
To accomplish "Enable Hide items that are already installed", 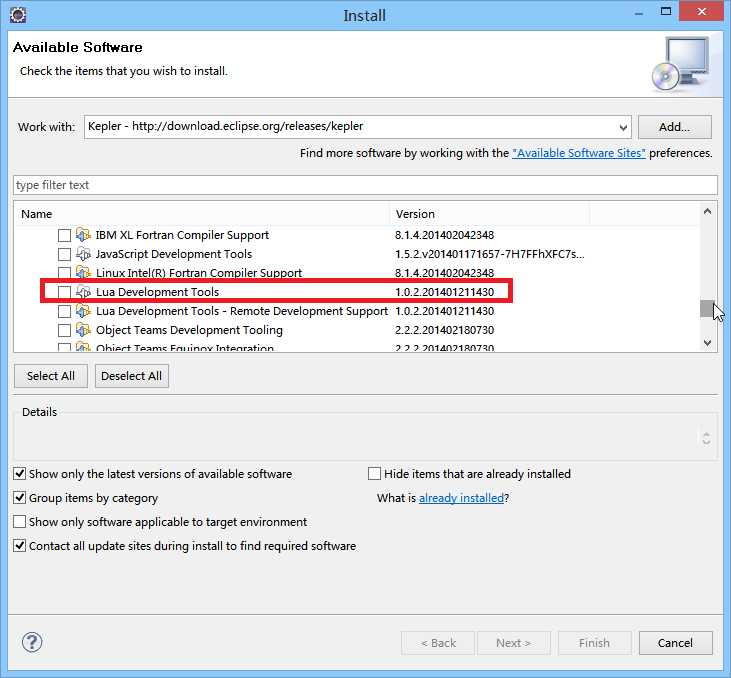I will pyautogui.click(x=374, y=474).
